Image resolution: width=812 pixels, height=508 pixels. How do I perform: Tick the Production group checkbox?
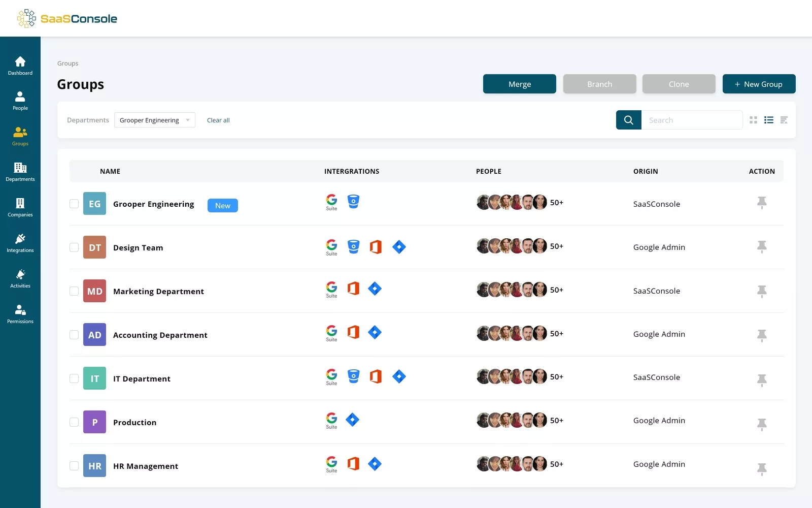[74, 422]
